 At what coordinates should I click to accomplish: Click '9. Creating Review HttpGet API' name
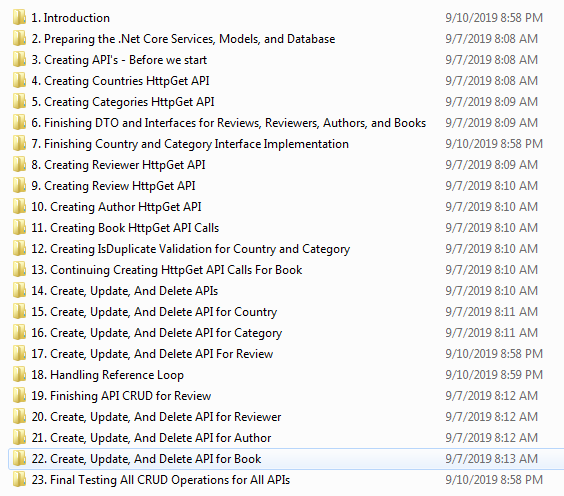coord(113,186)
